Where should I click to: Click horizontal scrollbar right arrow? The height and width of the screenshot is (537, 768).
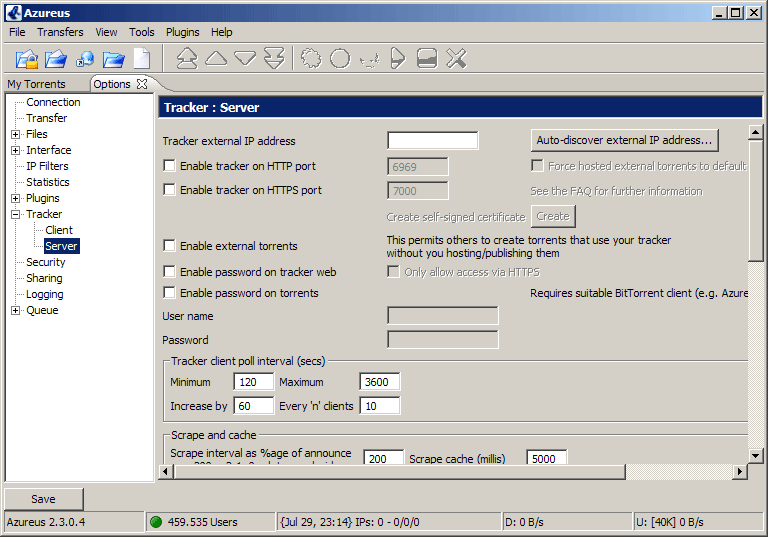click(740, 471)
